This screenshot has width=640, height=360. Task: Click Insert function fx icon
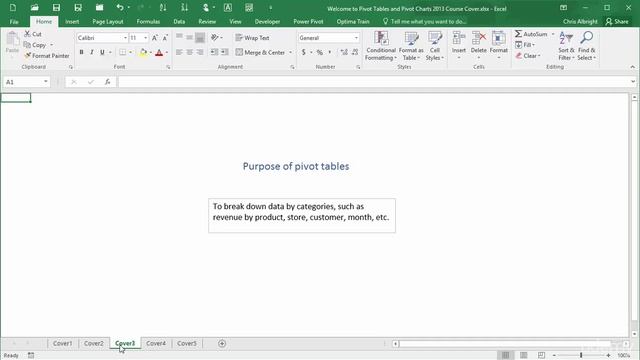point(107,82)
